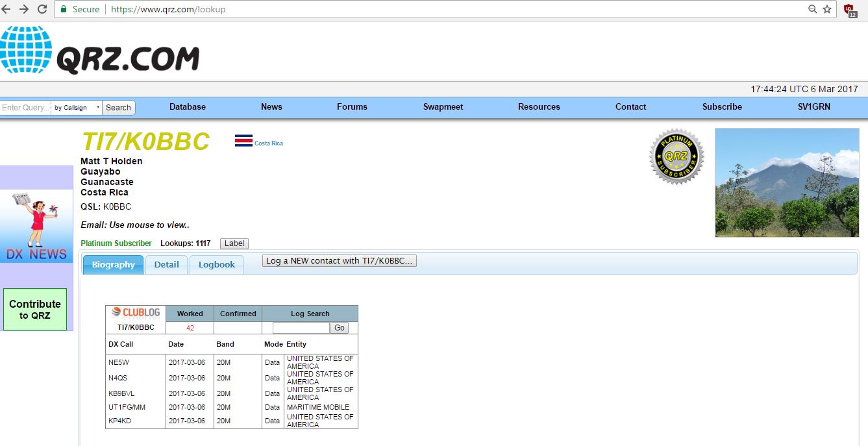Click the Platinum Subscriber QRZ badge

pos(676,156)
